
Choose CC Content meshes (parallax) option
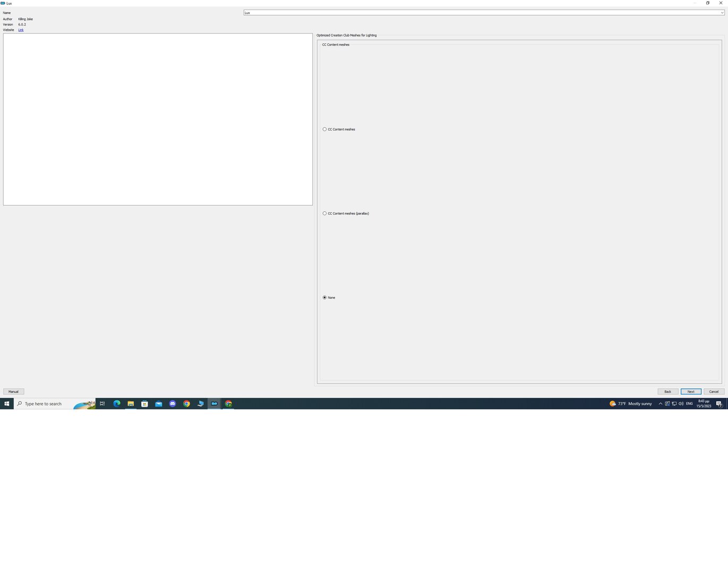pos(346,213)
